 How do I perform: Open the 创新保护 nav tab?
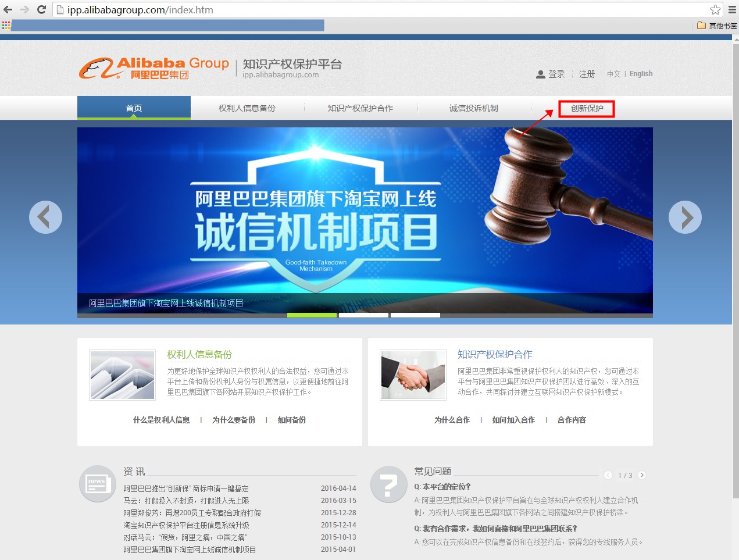(587, 108)
